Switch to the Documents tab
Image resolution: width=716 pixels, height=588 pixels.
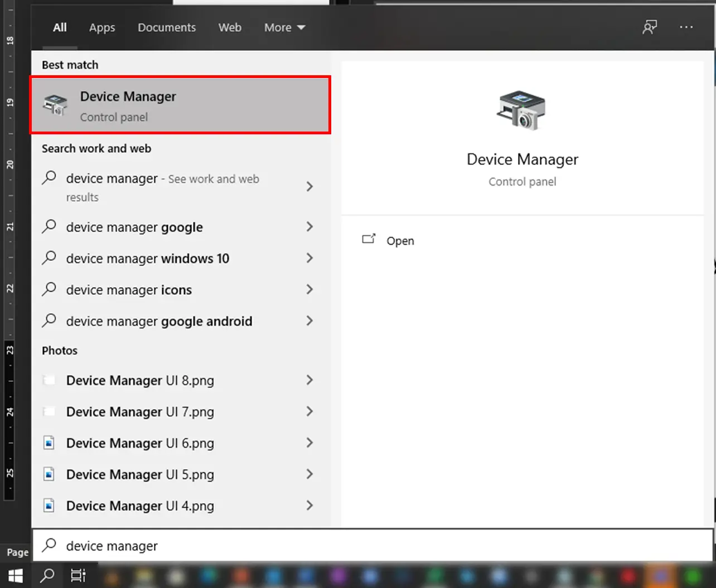click(x=167, y=27)
